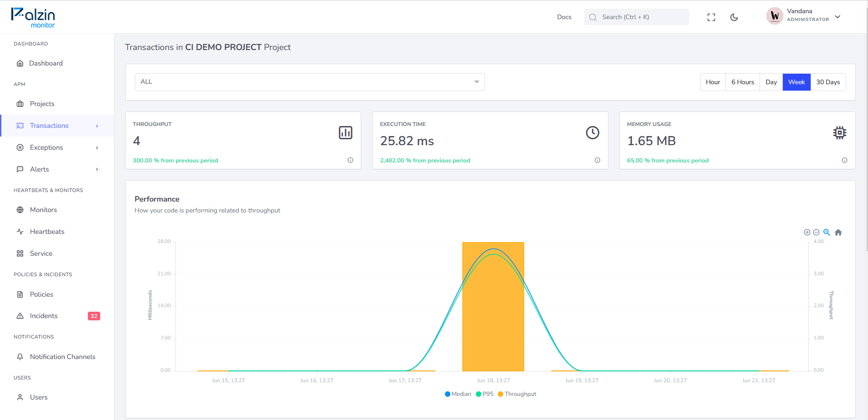868x420 pixels.
Task: Select the 6 Hours time range
Action: (x=743, y=82)
